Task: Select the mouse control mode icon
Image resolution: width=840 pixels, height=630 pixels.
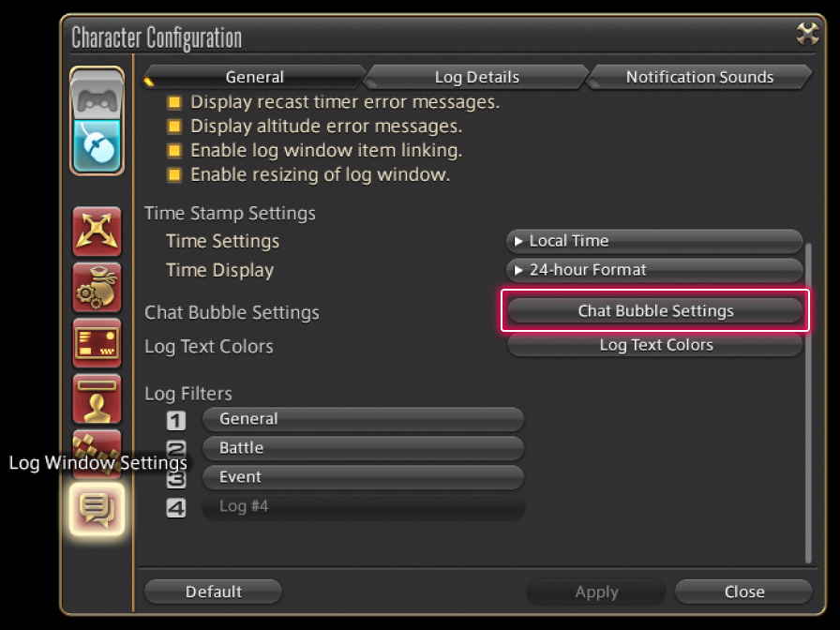Action: (97, 145)
